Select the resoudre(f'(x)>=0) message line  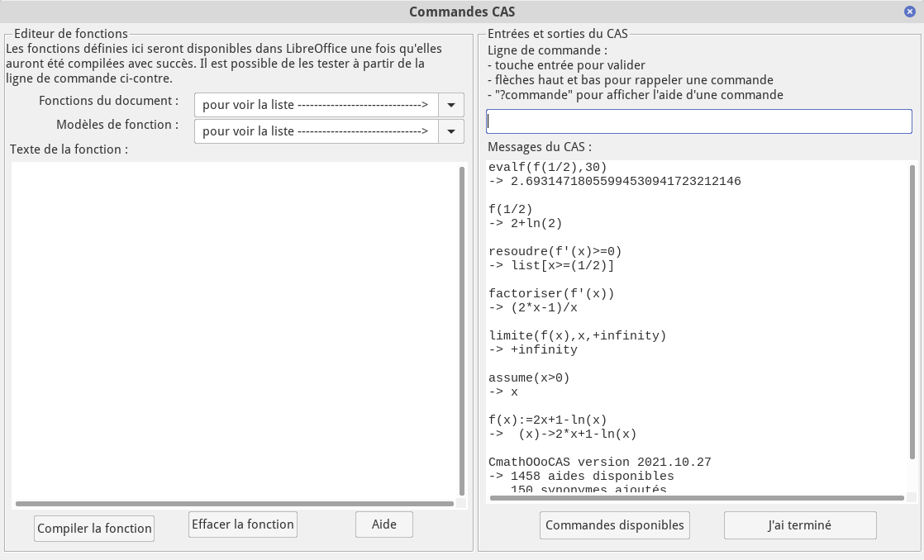pyautogui.click(x=555, y=251)
